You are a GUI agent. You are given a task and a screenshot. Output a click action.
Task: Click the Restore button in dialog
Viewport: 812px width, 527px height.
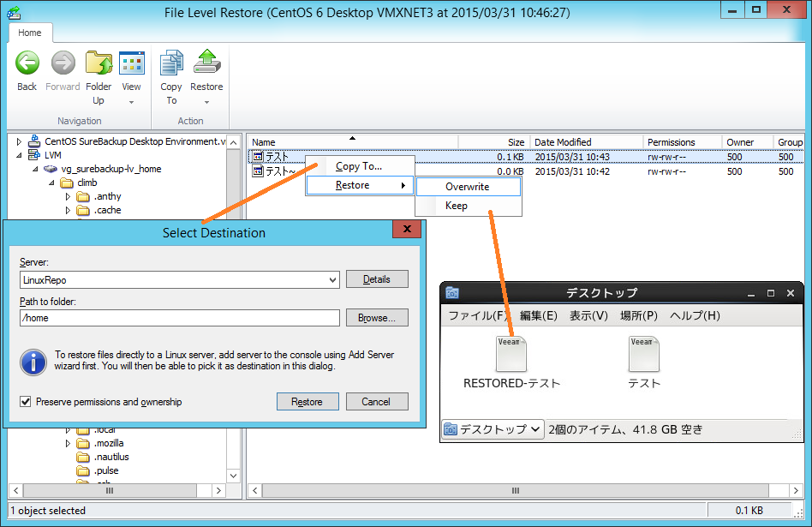point(307,402)
